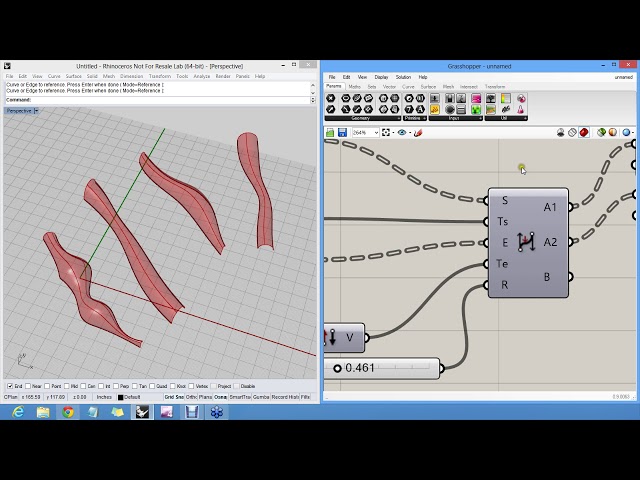640x480 pixels.
Task: Enable the Quad osnap checkbox
Action: pyautogui.click(x=152, y=386)
